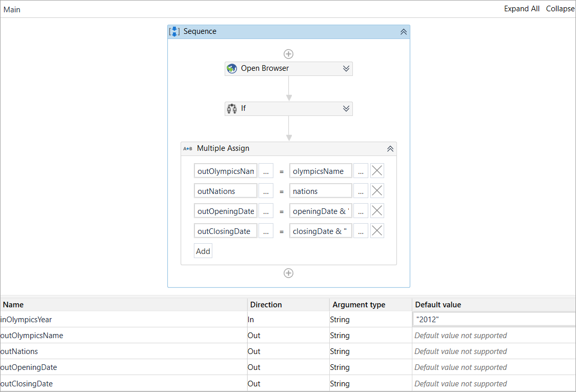
Task: Collapse the Multiple Assign activity
Action: (390, 149)
